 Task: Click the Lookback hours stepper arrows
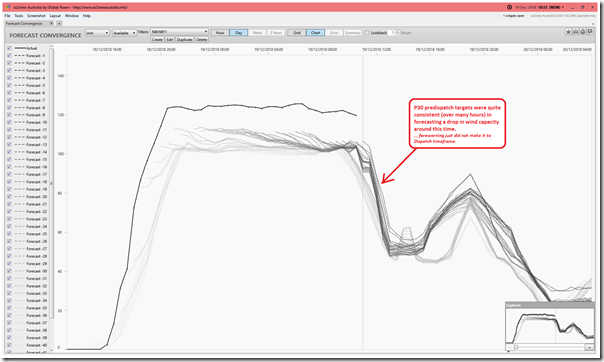[x=398, y=33]
